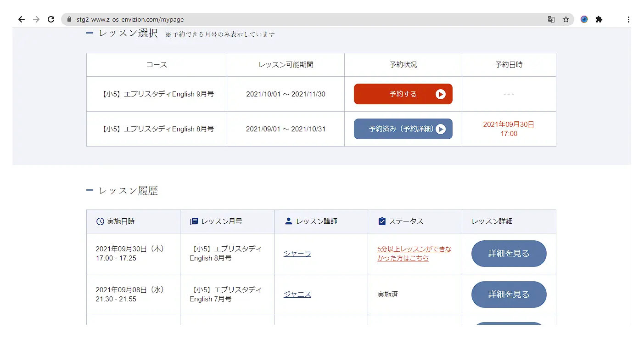Click the ステータス column header
Viewport: 644px width, 357px height.
click(406, 221)
